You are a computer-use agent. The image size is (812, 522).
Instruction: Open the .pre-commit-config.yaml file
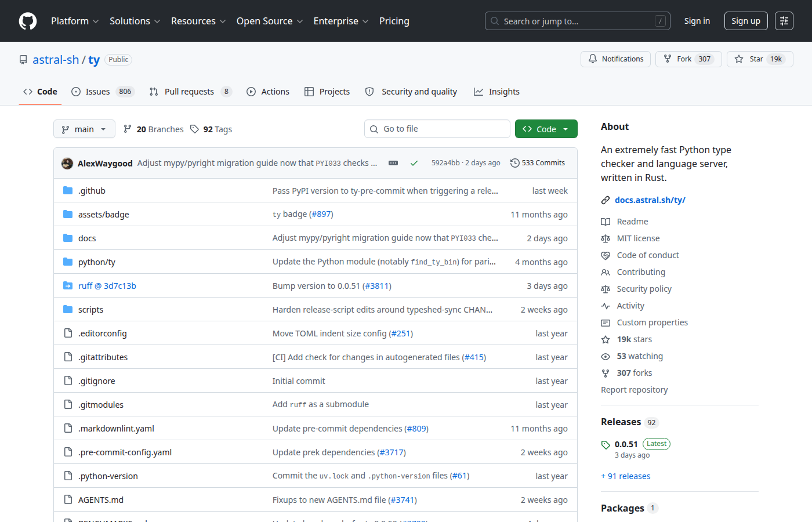point(125,452)
